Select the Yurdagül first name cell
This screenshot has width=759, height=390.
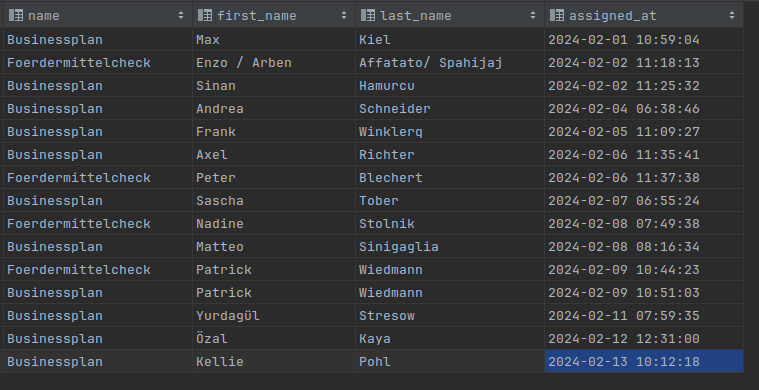[274, 315]
